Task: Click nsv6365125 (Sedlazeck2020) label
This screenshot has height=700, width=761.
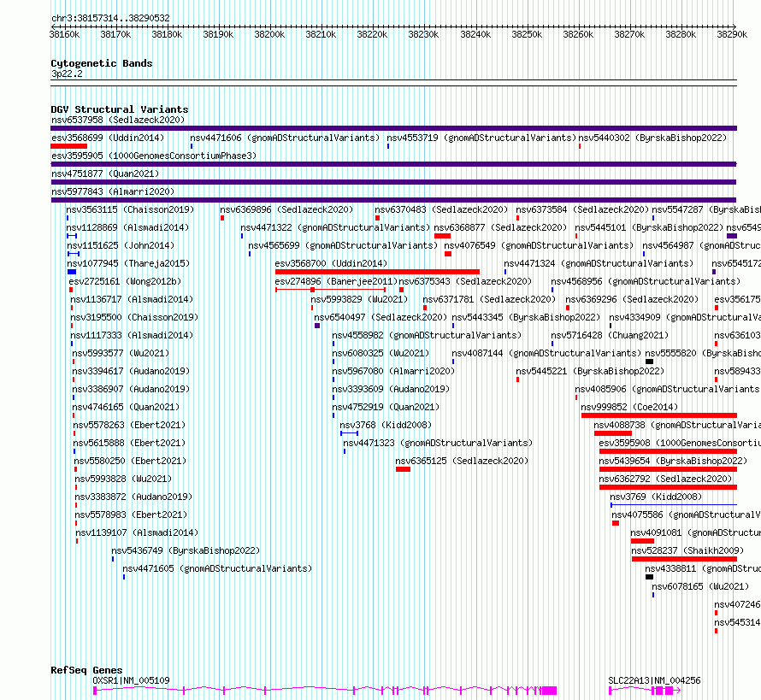Action: coord(462,461)
